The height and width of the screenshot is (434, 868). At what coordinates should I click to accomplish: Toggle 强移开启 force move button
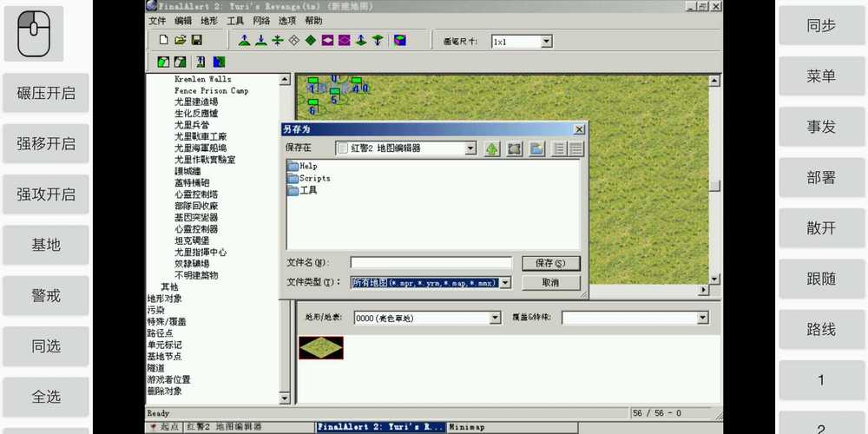46,144
